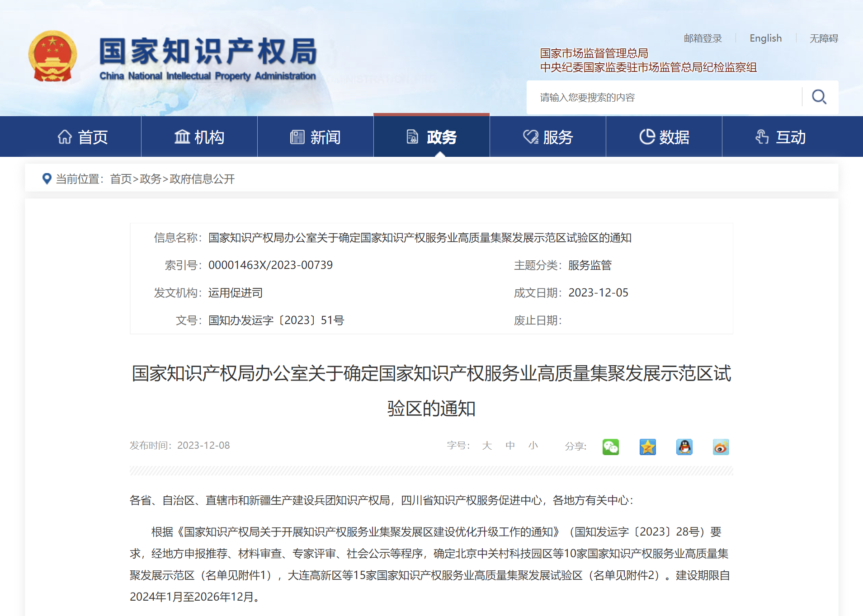Click the salutation line starting 各省、自治区
This screenshot has width=863, height=616.
pyautogui.click(x=382, y=500)
